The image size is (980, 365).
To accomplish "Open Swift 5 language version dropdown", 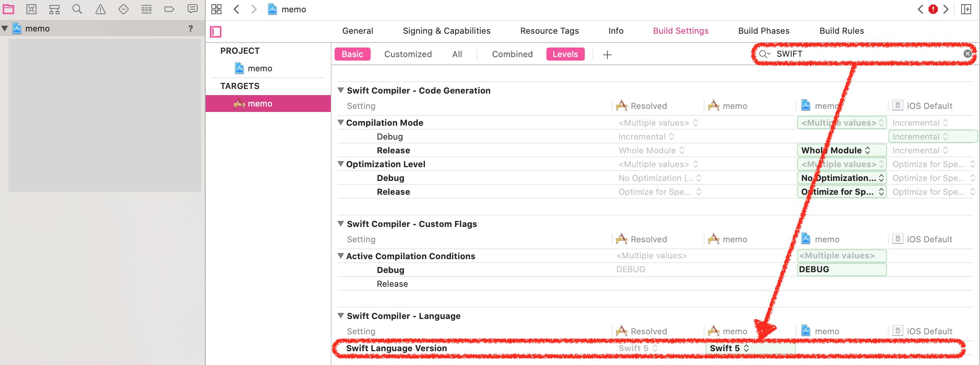I will point(750,348).
